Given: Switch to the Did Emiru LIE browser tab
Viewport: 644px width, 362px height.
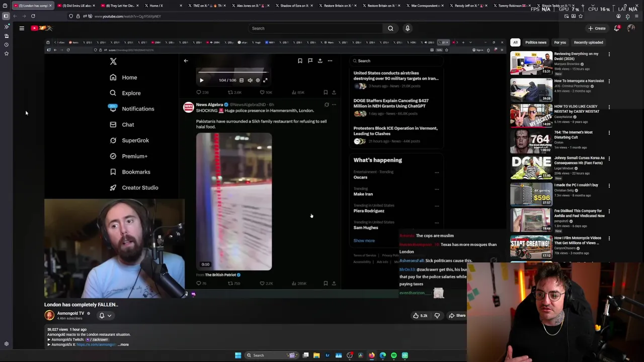Looking at the screenshot, I should pyautogui.click(x=77, y=6).
